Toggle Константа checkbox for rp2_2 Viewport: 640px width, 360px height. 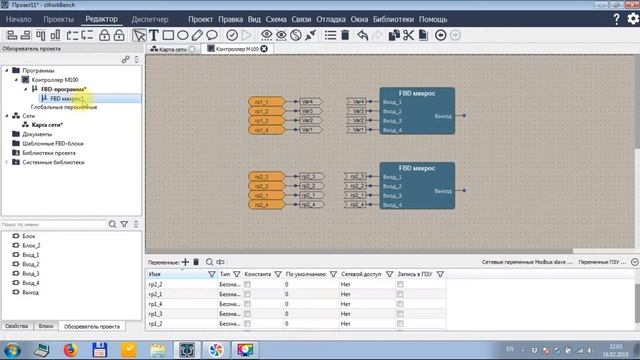click(247, 284)
